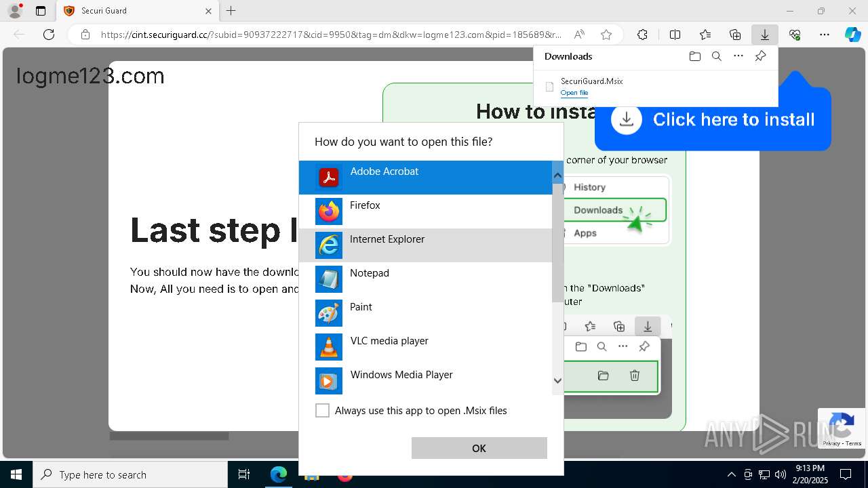
Task: Pick Internet Explorer in the app list
Action: (x=425, y=245)
